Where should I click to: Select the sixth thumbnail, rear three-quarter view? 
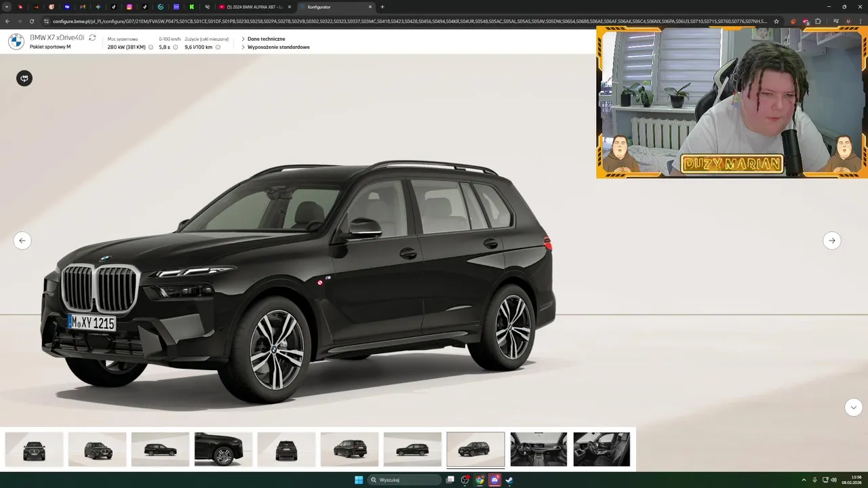tap(349, 449)
